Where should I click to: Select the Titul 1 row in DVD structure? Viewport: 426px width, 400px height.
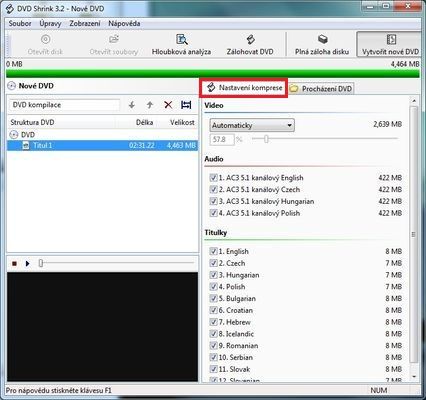click(x=102, y=145)
